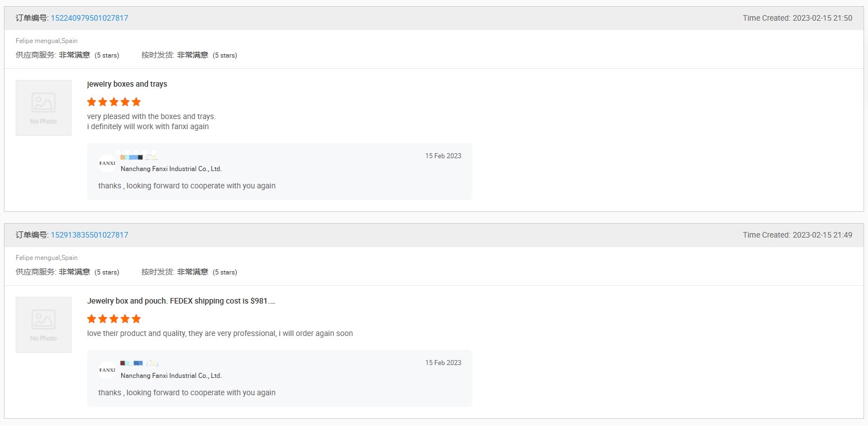Click Felipe mengual, Spain on the first order
The height and width of the screenshot is (426, 868).
[46, 41]
